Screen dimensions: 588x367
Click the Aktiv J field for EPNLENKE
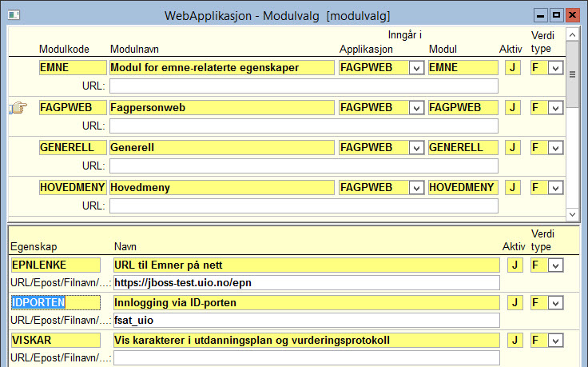(514, 265)
